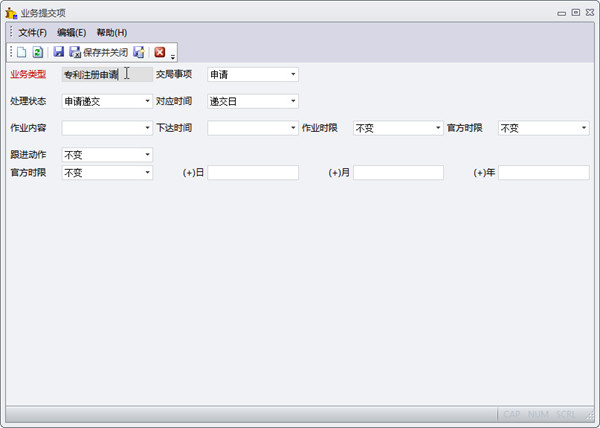Click the (+)月 input field

pyautogui.click(x=398, y=173)
